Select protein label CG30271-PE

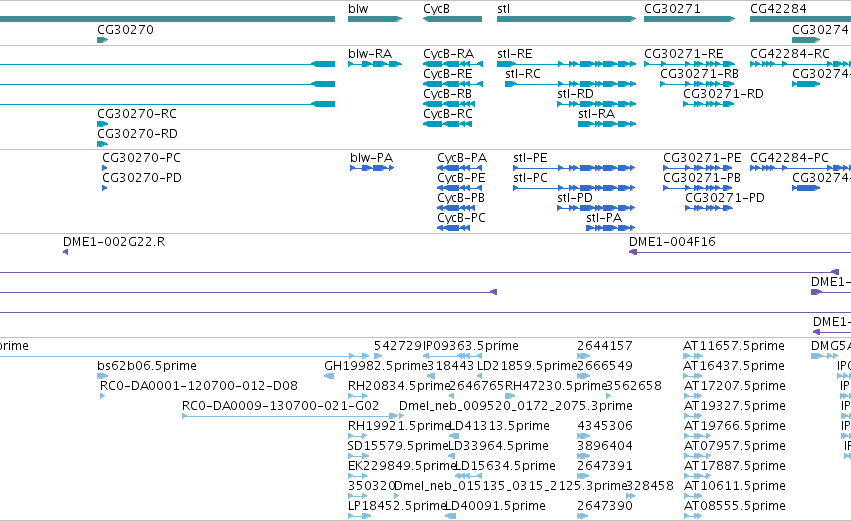pyautogui.click(x=702, y=158)
